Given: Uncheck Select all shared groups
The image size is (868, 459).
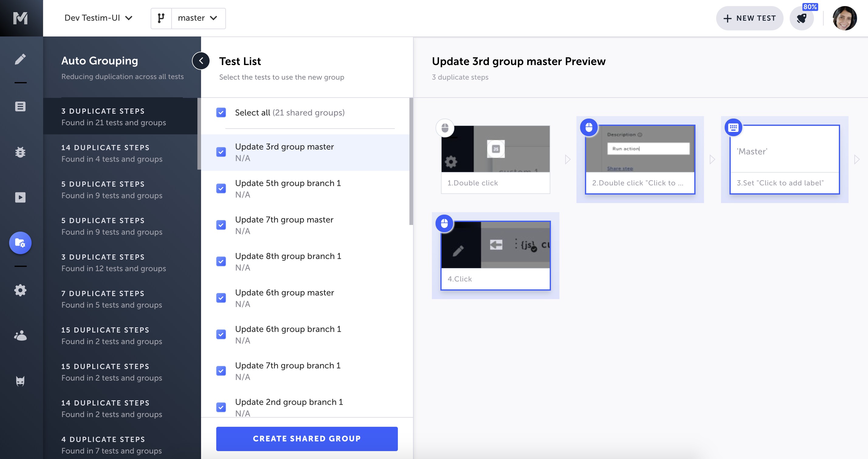Looking at the screenshot, I should tap(221, 112).
